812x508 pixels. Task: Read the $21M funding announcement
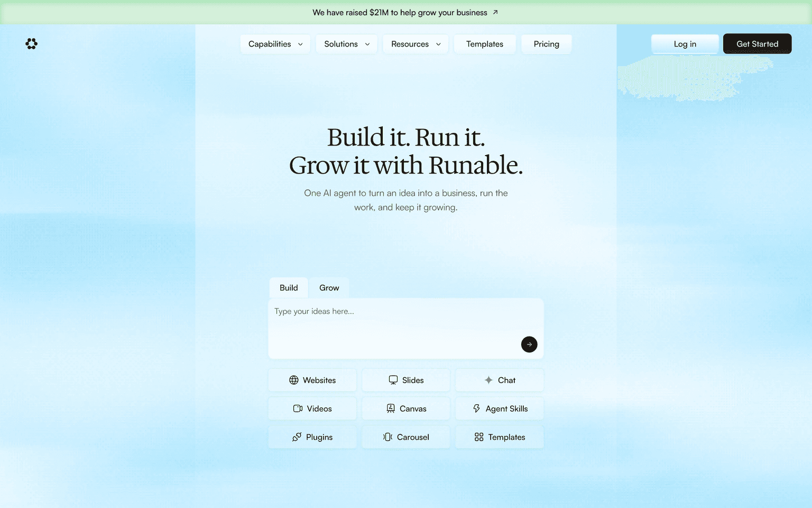pos(400,12)
